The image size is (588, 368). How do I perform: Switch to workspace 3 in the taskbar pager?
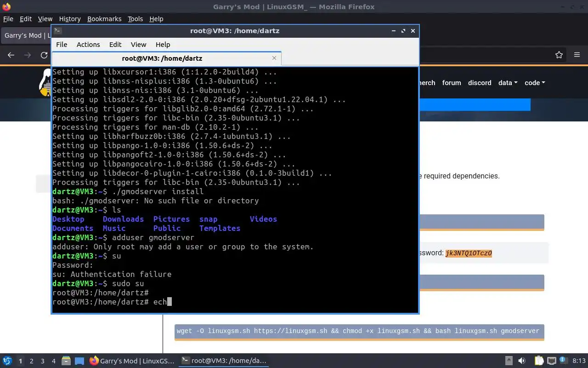click(42, 361)
